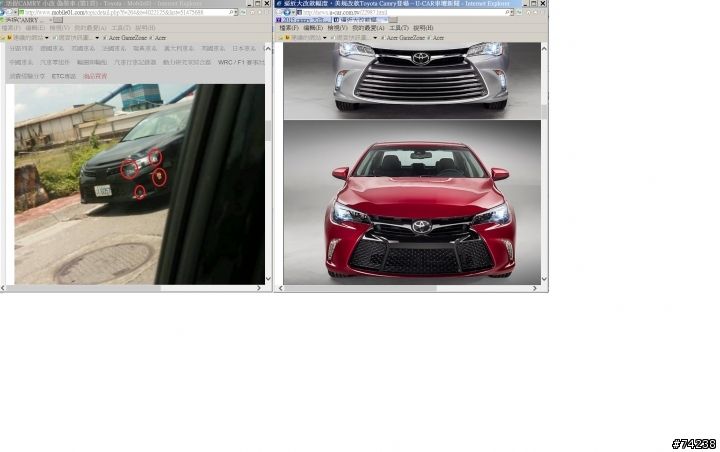This screenshot has height=452, width=720.
Task: Go forward in the U-CAR window
Action: pos(287,12)
